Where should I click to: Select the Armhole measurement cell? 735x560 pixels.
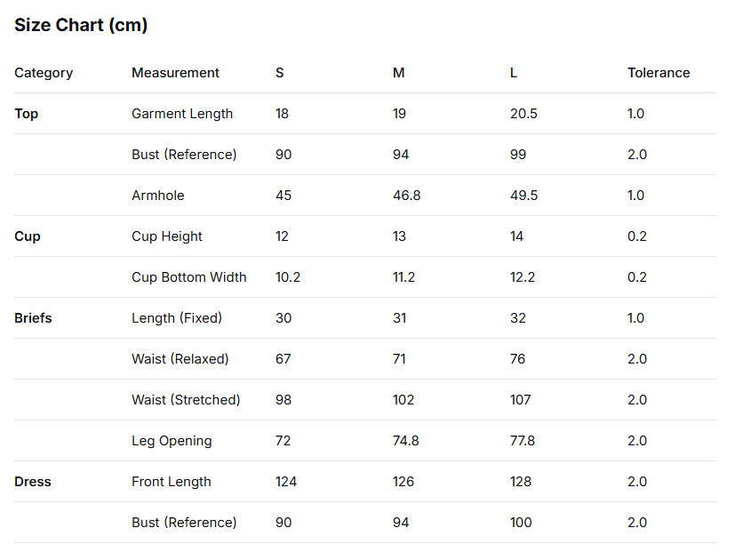[x=158, y=196]
